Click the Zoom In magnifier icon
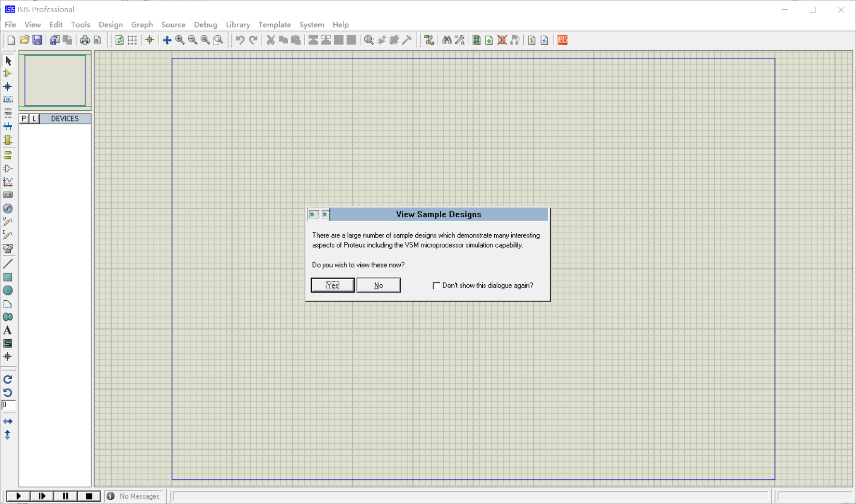Viewport: 856px width, 504px height. (x=180, y=40)
